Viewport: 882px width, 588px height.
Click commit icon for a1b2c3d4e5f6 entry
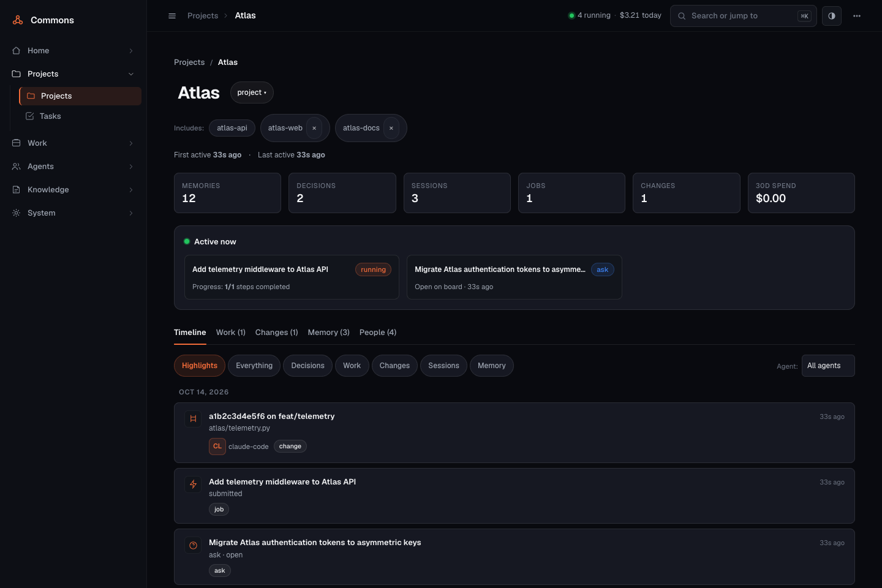[193, 419]
